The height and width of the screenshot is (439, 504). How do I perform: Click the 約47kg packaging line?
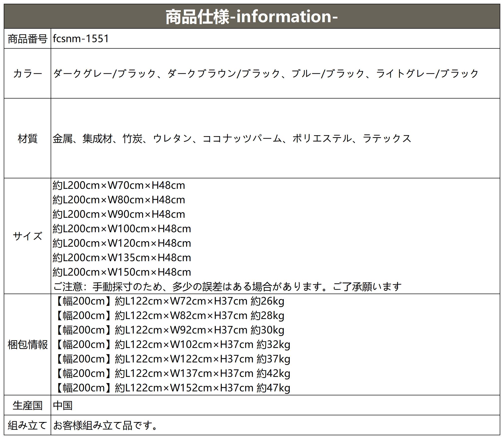click(172, 388)
